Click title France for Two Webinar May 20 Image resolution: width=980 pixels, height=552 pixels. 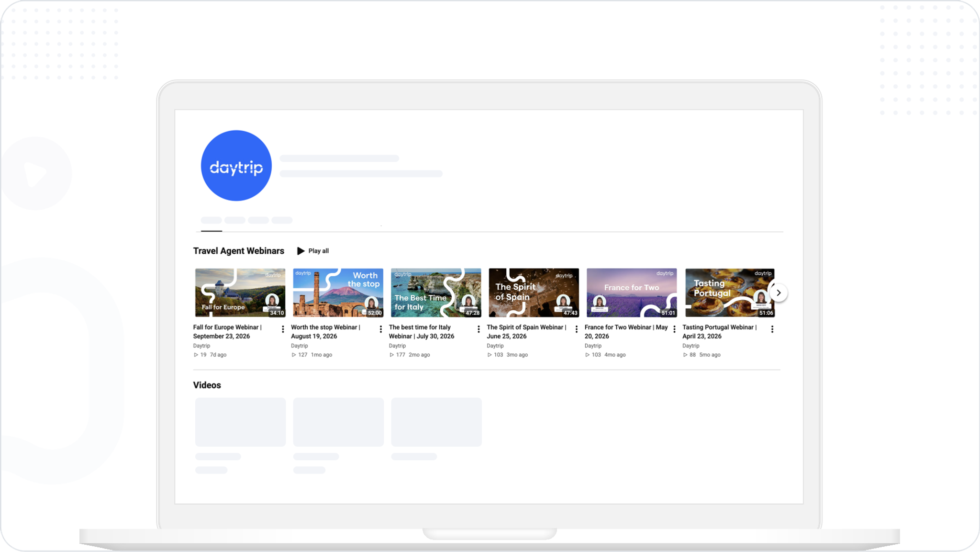(626, 332)
